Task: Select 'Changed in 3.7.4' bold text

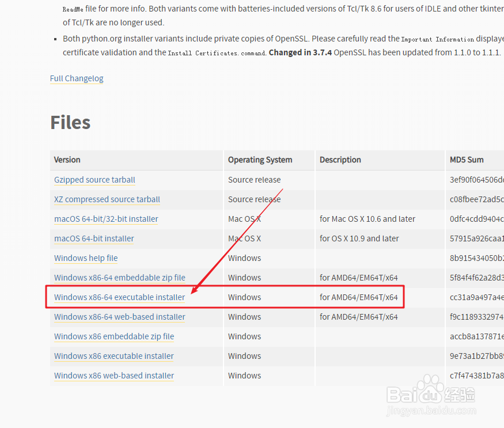Action: point(300,53)
